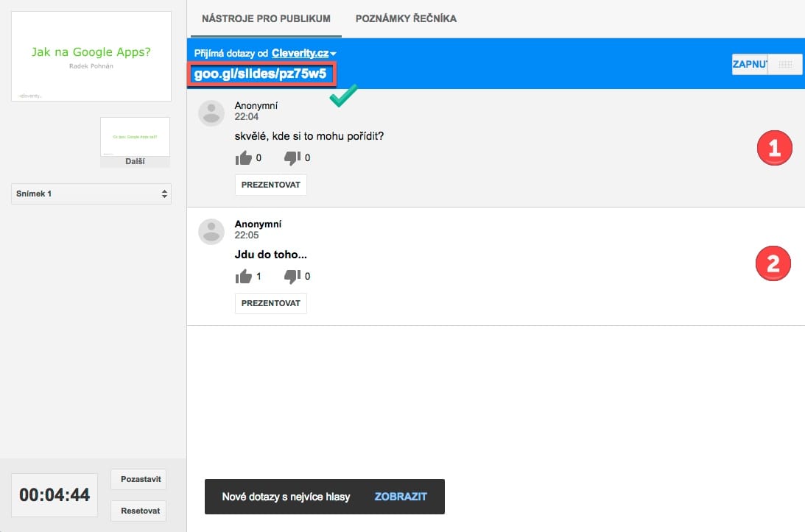The image size is (805, 532).
Task: Pause the timer with Pozastavit
Action: (x=138, y=480)
